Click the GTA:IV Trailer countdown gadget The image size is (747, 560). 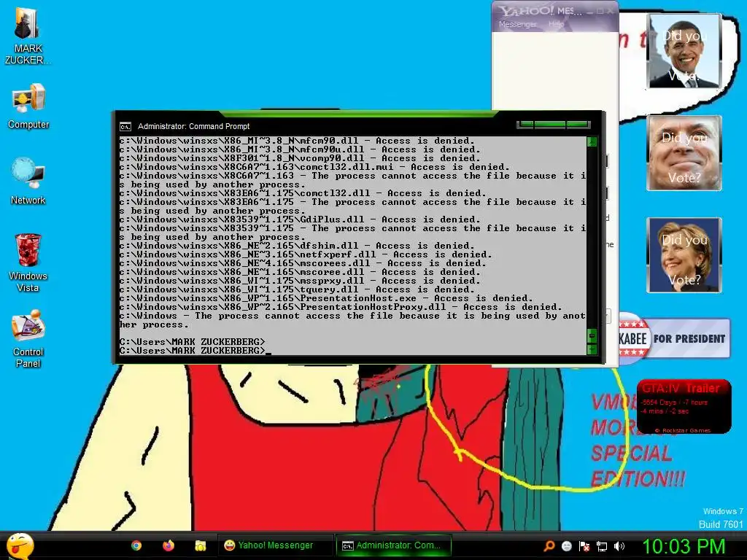point(684,406)
